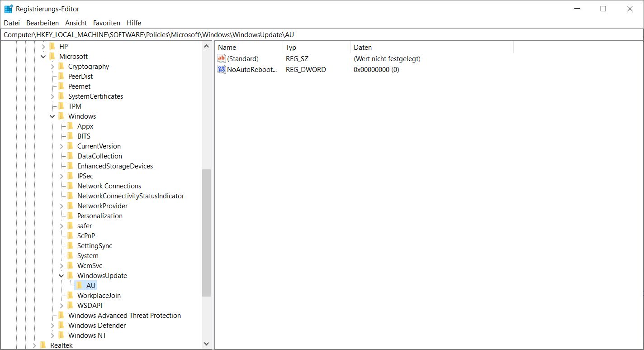Click the PeerDist folder icon
Screen dimensions: 644x350
(61, 76)
